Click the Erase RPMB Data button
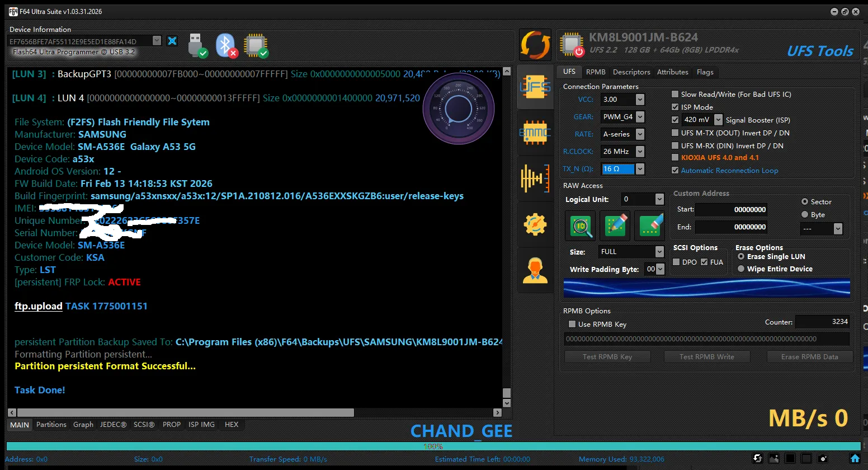This screenshot has height=470, width=868. click(809, 357)
